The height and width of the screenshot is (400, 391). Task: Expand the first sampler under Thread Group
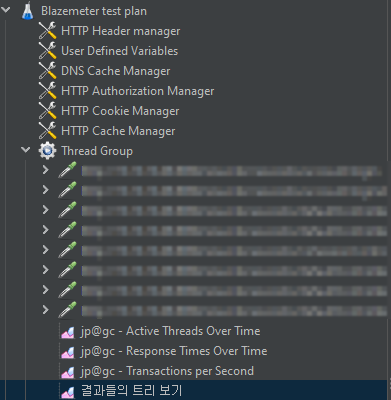(x=46, y=170)
